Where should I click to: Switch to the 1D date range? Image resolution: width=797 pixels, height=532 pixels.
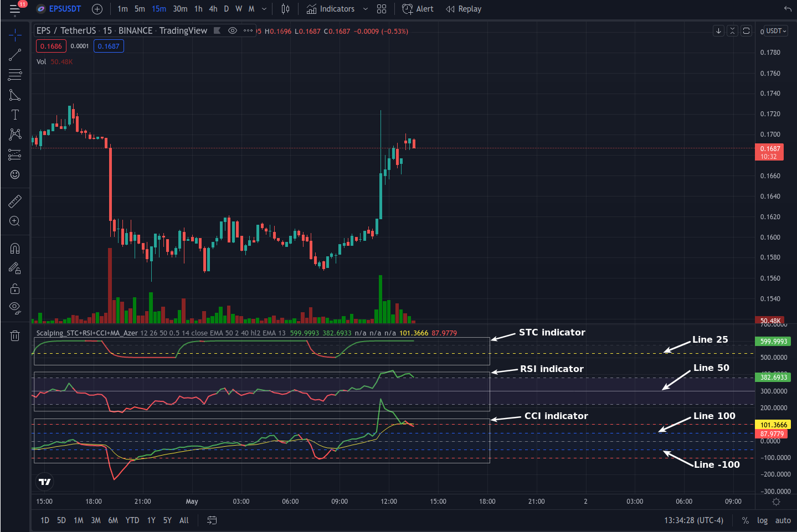pyautogui.click(x=44, y=520)
